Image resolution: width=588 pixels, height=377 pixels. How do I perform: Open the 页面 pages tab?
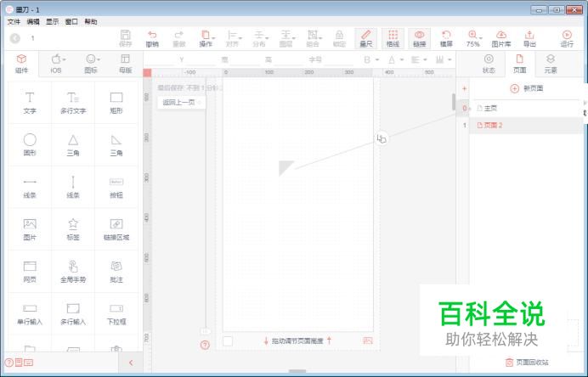[520, 64]
